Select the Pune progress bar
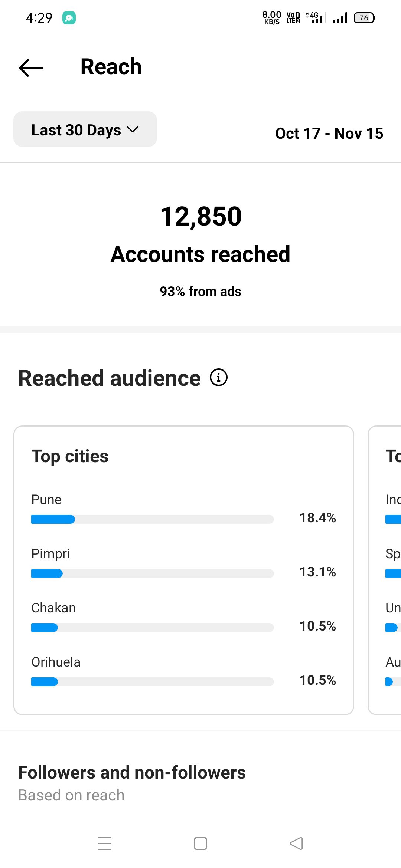Image resolution: width=401 pixels, height=868 pixels. [152, 519]
